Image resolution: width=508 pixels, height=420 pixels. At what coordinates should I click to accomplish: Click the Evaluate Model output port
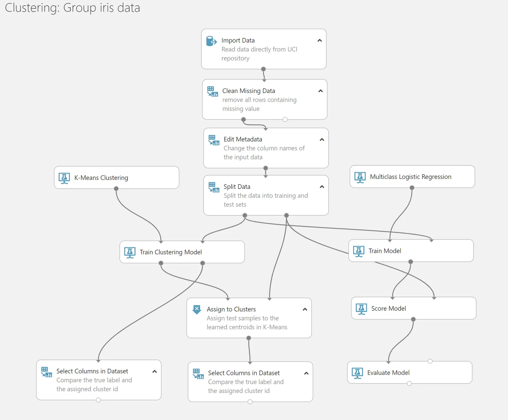tap(409, 383)
